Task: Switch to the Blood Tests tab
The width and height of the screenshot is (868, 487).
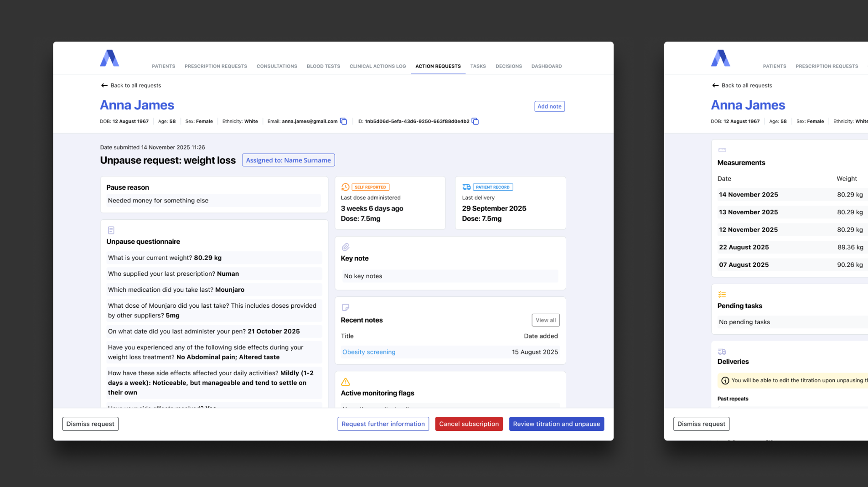Action: [324, 66]
